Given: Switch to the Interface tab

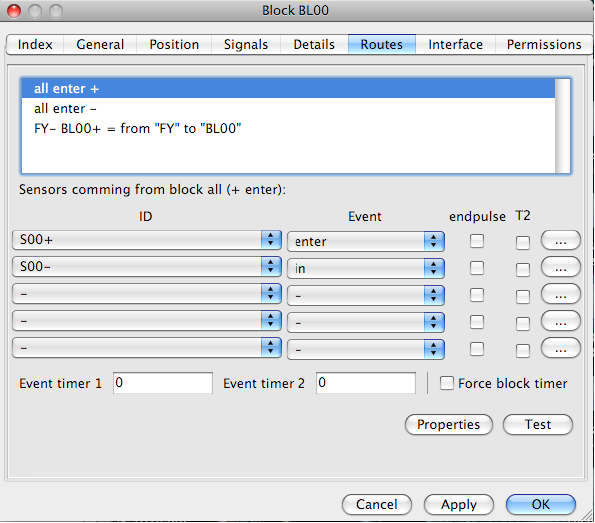Looking at the screenshot, I should coord(455,44).
